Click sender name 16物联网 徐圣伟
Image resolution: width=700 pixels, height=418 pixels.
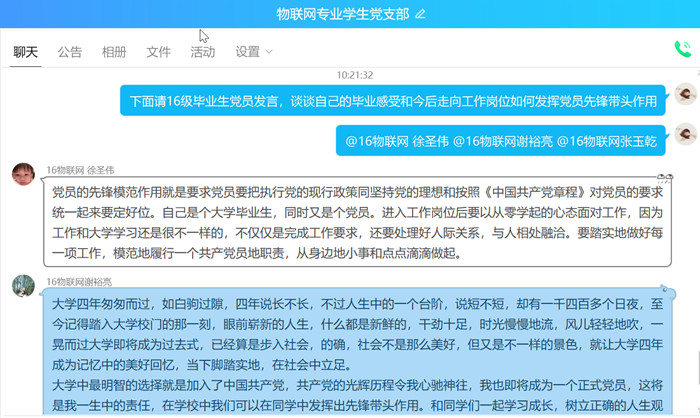(x=77, y=169)
